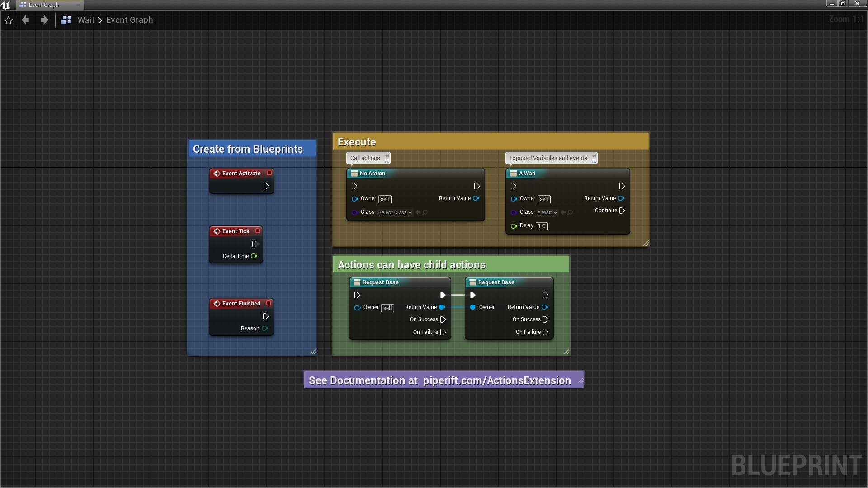This screenshot has width=868, height=488.
Task: Click On Failure pin of second Request Base
Action: 546,332
